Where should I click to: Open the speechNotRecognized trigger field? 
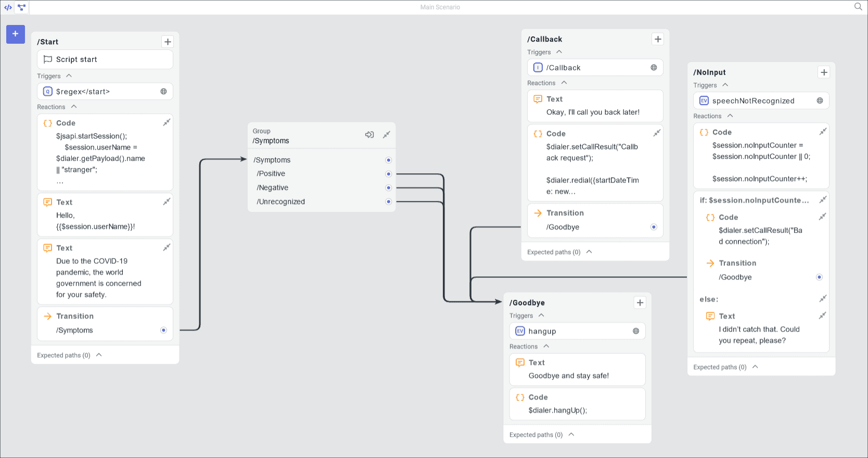[761, 101]
